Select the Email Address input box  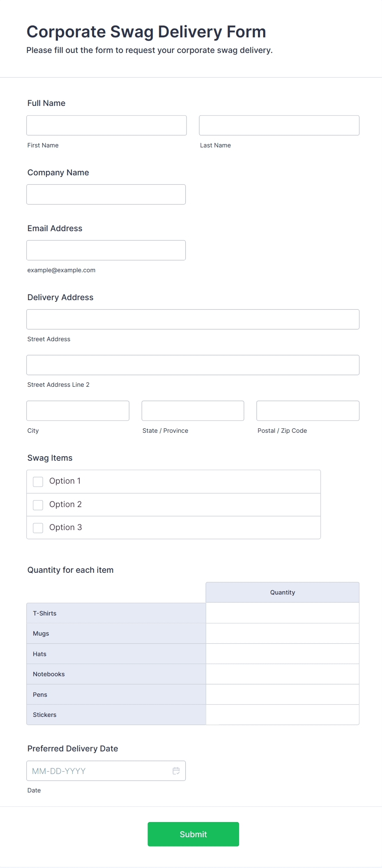pos(106,250)
